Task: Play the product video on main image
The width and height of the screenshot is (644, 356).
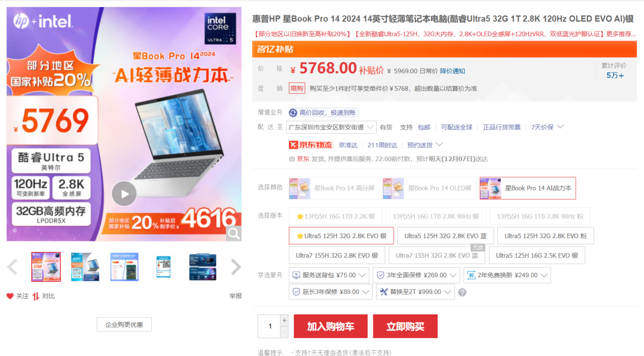Action: click(x=124, y=193)
